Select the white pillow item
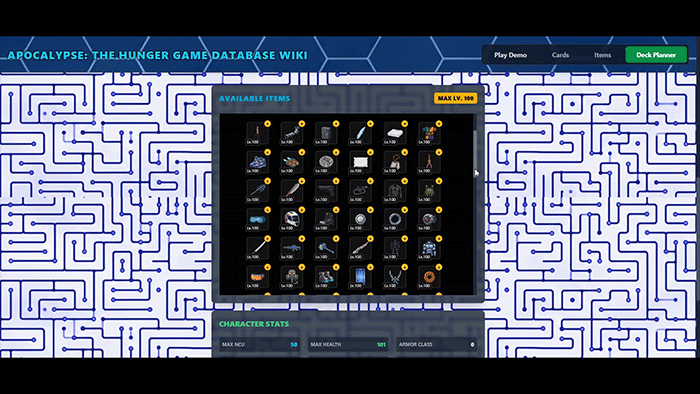Image resolution: width=700 pixels, height=394 pixels. 360,162
